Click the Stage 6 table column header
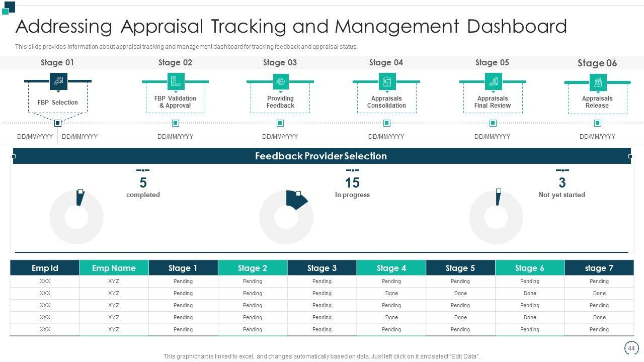The height and width of the screenshot is (362, 644). [x=530, y=268]
